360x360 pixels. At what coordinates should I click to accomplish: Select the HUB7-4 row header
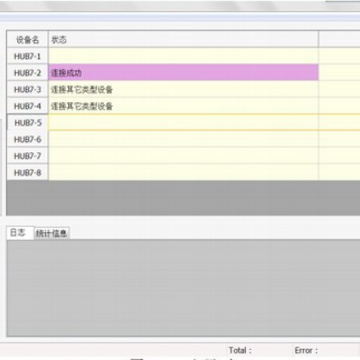(27, 106)
